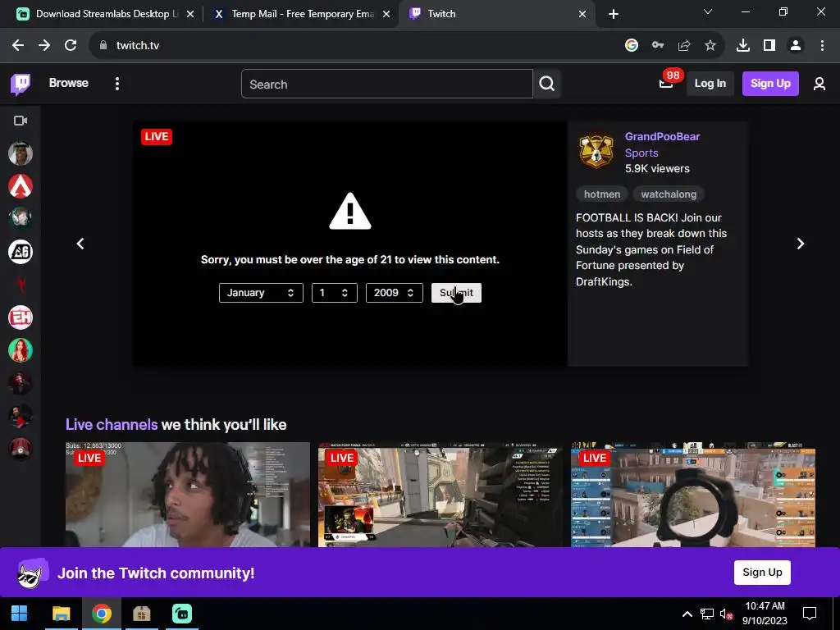The height and width of the screenshot is (630, 840).
Task: Open a new browser tab
Action: click(x=614, y=14)
